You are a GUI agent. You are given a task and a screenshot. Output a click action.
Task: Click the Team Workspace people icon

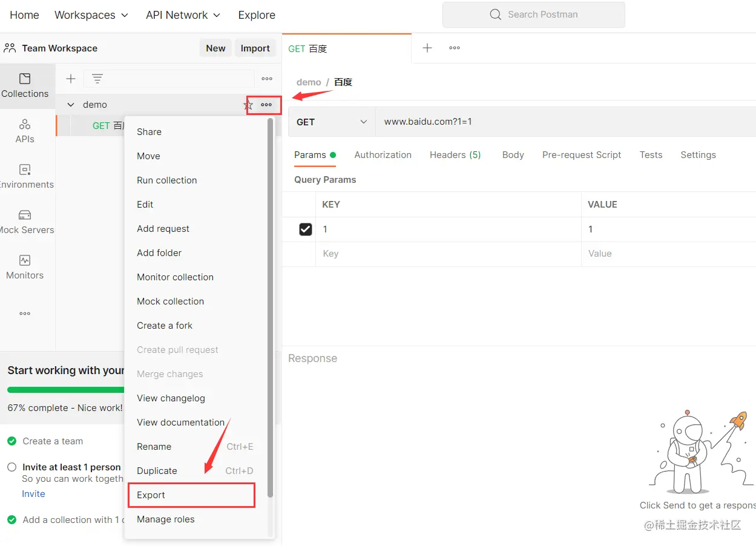coord(10,48)
